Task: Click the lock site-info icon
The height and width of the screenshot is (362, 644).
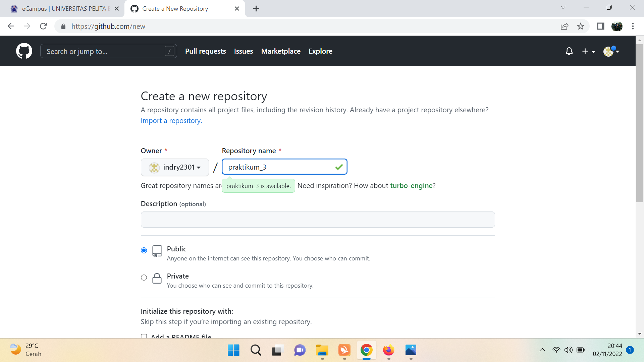Action: [63, 26]
